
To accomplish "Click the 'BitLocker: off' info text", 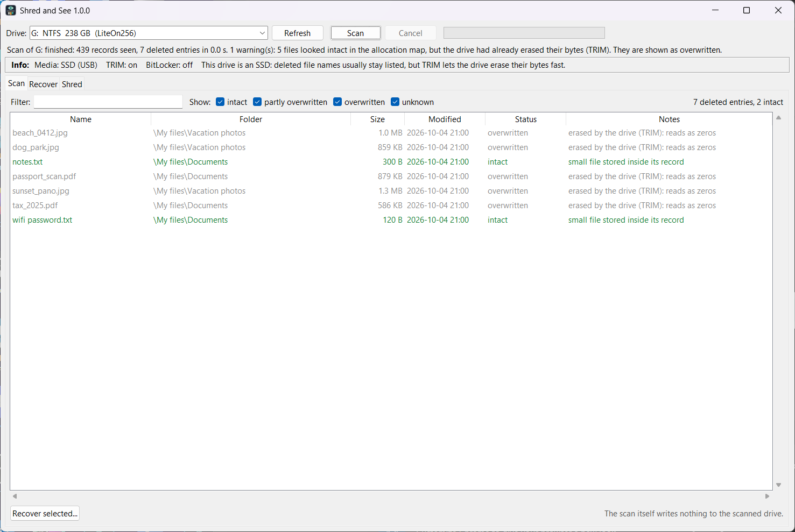I will [x=169, y=65].
